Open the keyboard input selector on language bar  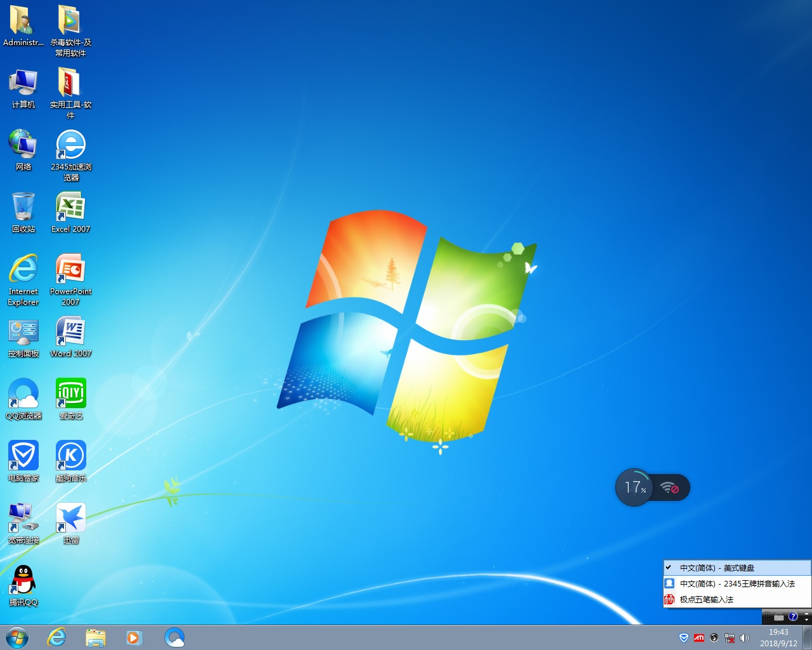(x=779, y=617)
